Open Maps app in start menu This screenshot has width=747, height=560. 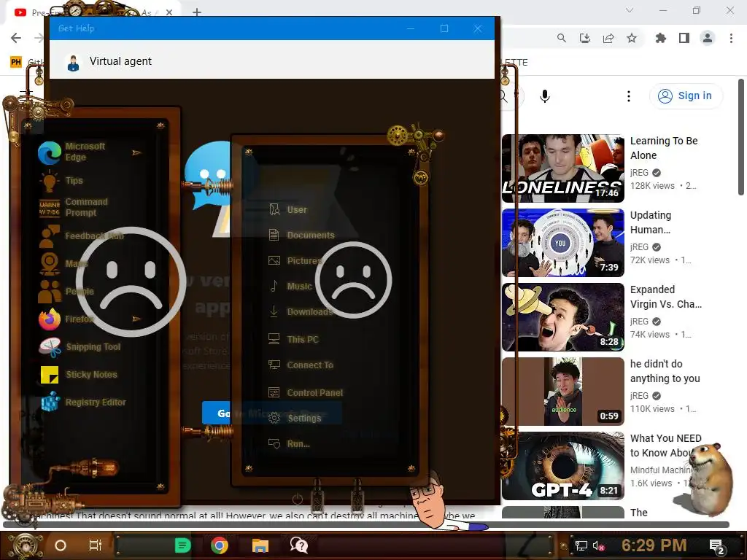pos(63,263)
